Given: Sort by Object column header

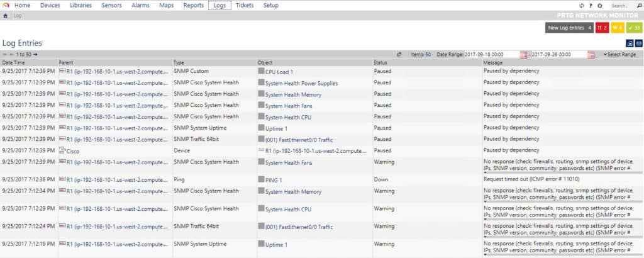Looking at the screenshot, I should coord(265,62).
